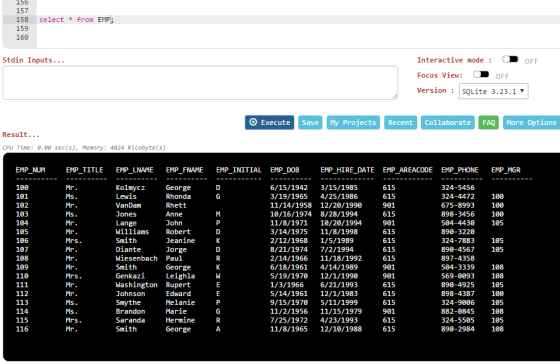Image resolution: width=560 pixels, height=363 pixels.
Task: Click the CPU Time memory status line
Action: click(x=84, y=148)
